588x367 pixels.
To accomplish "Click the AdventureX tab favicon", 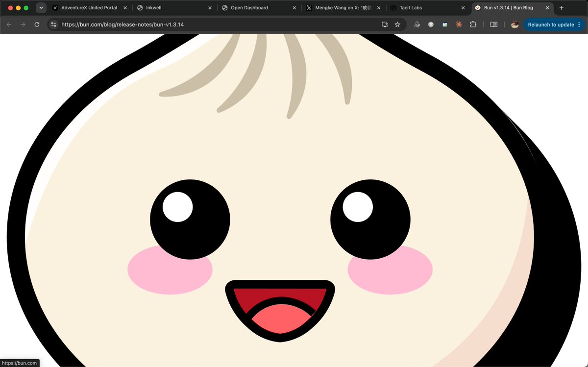I will tap(55, 8).
